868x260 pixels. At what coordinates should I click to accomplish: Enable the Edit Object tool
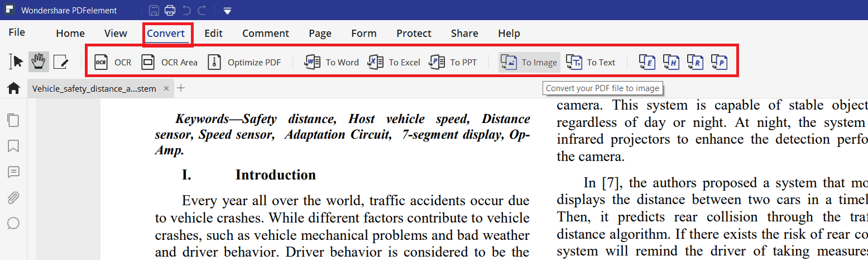(60, 62)
